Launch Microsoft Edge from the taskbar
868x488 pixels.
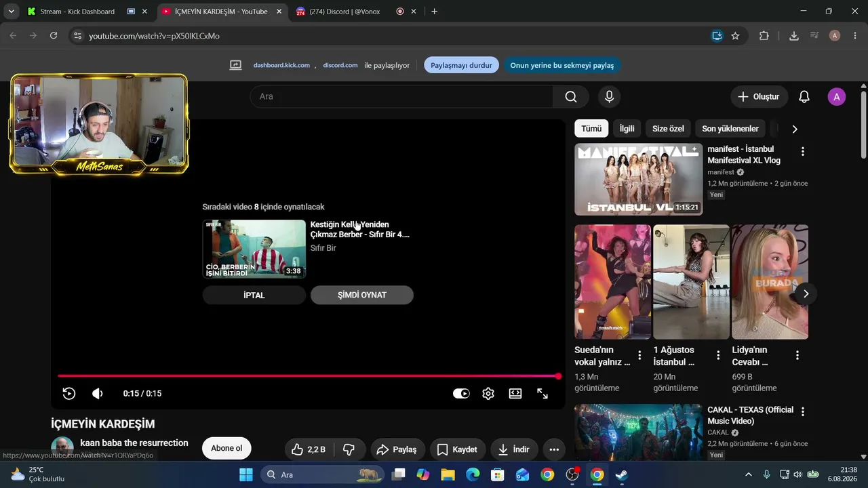473,474
